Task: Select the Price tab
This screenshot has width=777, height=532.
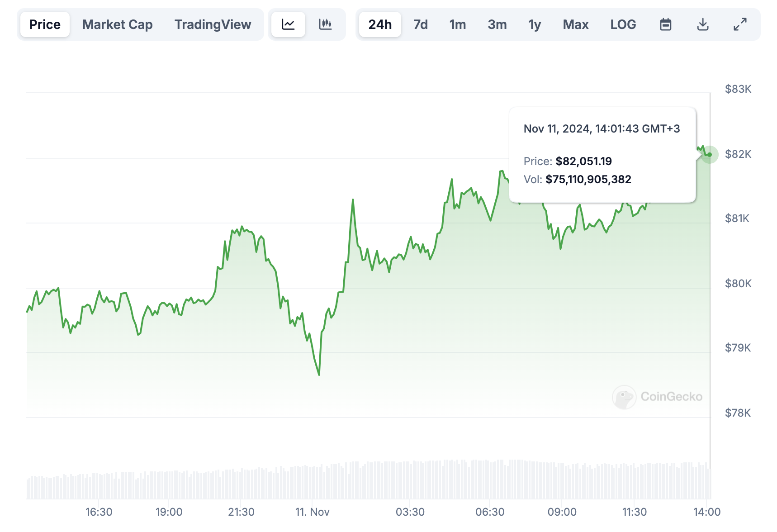Action: 45,24
